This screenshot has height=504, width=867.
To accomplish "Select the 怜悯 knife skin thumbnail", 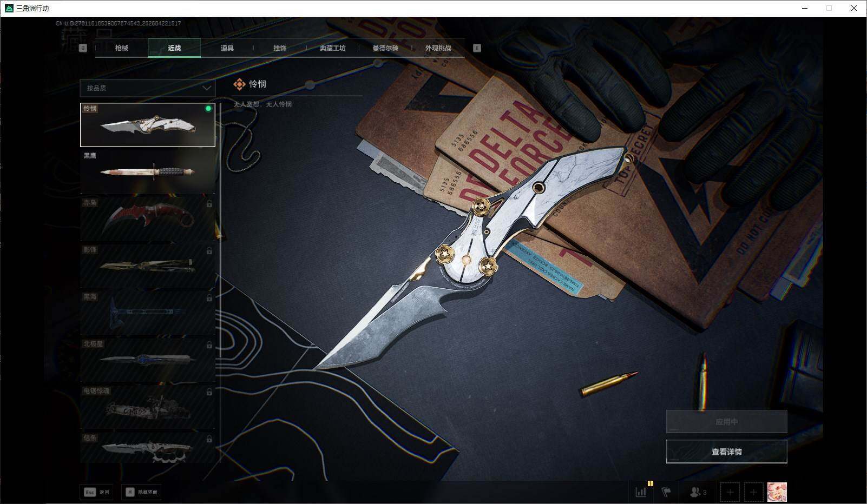I will coord(148,125).
